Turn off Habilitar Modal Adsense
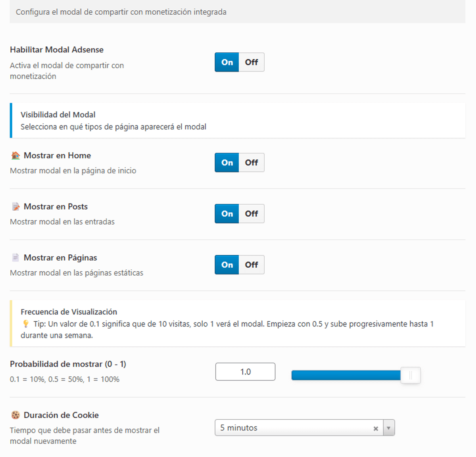 [251, 62]
